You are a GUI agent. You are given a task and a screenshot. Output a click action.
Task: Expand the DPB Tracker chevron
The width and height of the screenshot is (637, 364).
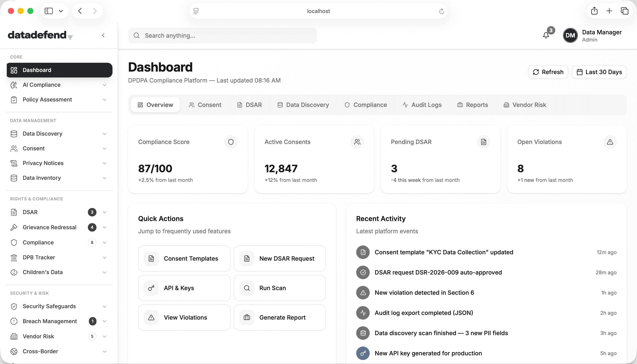[x=104, y=258]
